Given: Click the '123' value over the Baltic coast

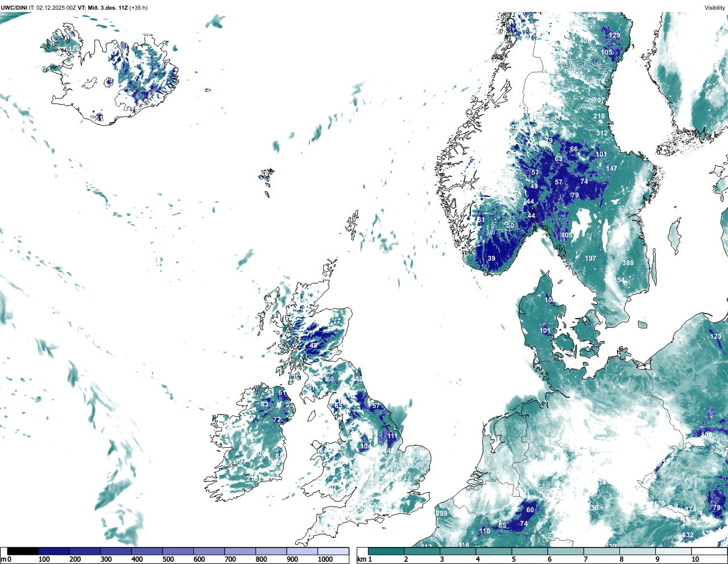Looking at the screenshot, I should [715, 336].
